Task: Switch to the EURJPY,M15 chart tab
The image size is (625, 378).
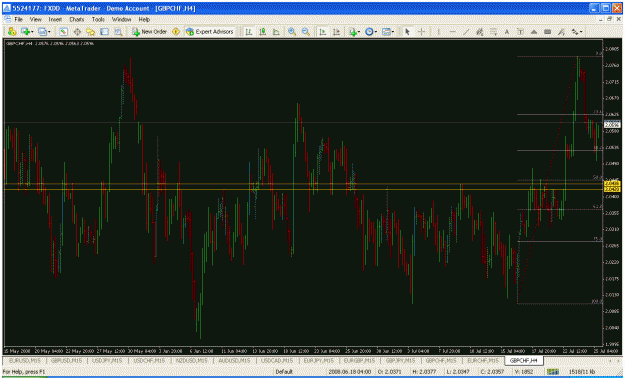Action: (318, 360)
